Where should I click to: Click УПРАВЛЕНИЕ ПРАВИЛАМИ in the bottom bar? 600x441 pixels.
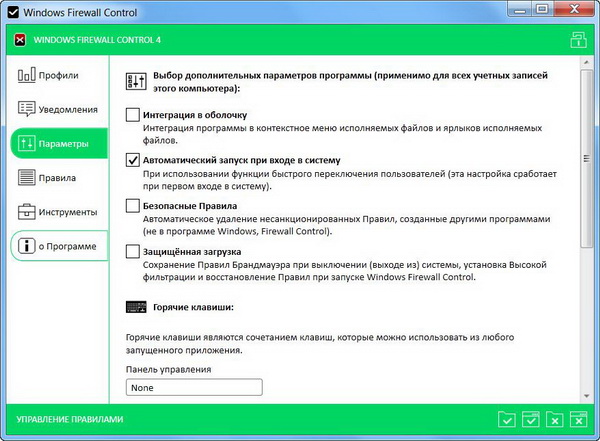click(66, 419)
